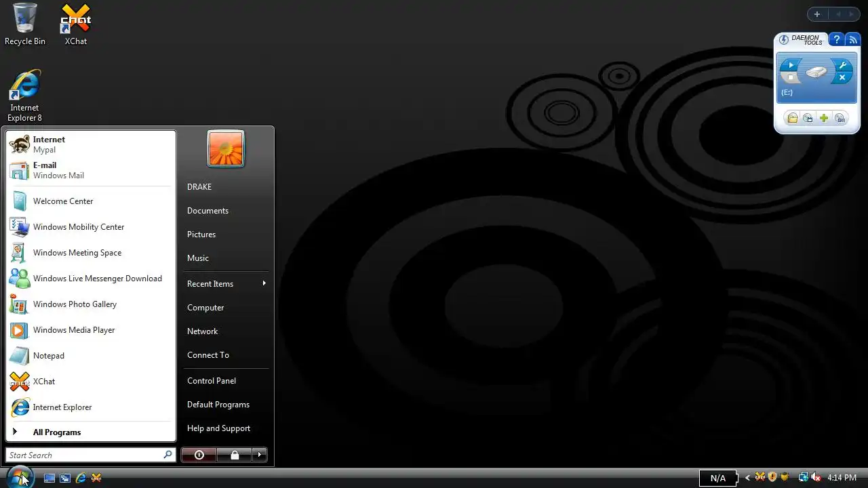This screenshot has height=488, width=868.
Task: Open the DRAKE user folder
Action: click(226, 187)
